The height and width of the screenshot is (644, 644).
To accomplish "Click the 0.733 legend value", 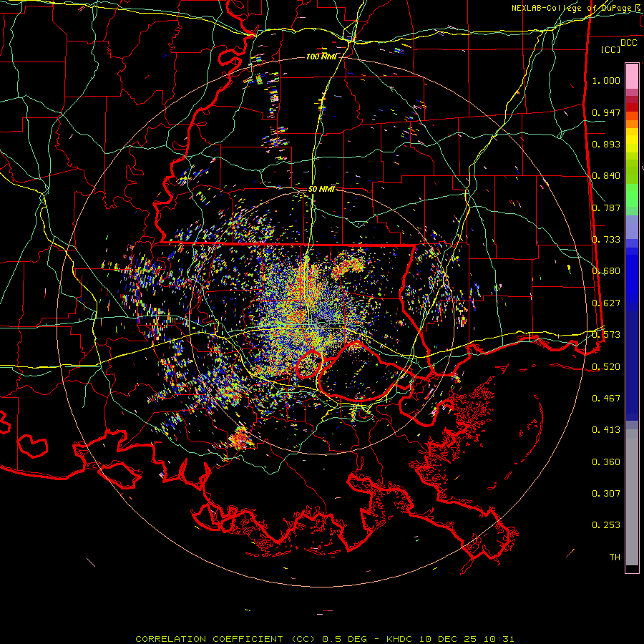I will click(x=606, y=240).
